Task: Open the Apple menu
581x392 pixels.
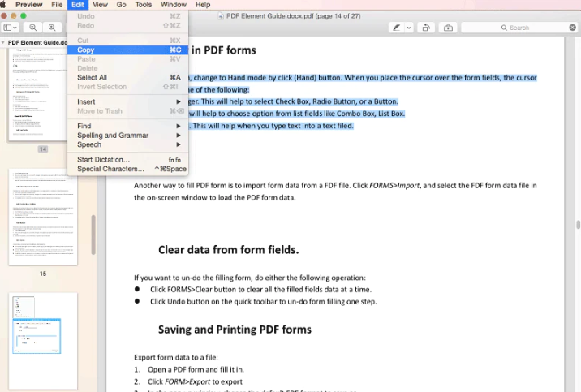Action: click(x=3, y=5)
